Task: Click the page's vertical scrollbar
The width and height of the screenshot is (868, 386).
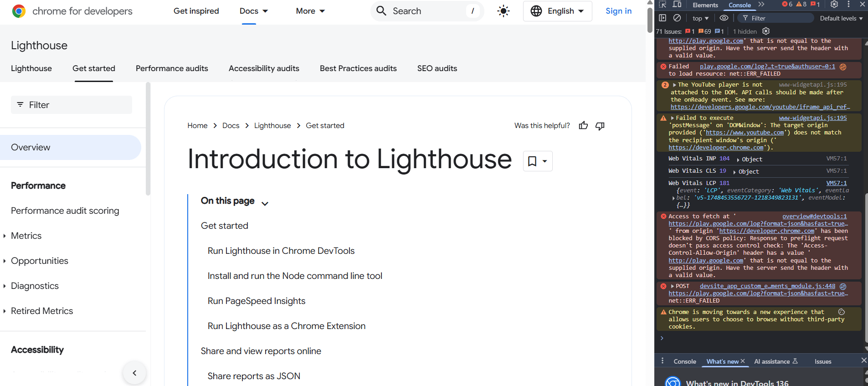Action: tap(650, 21)
